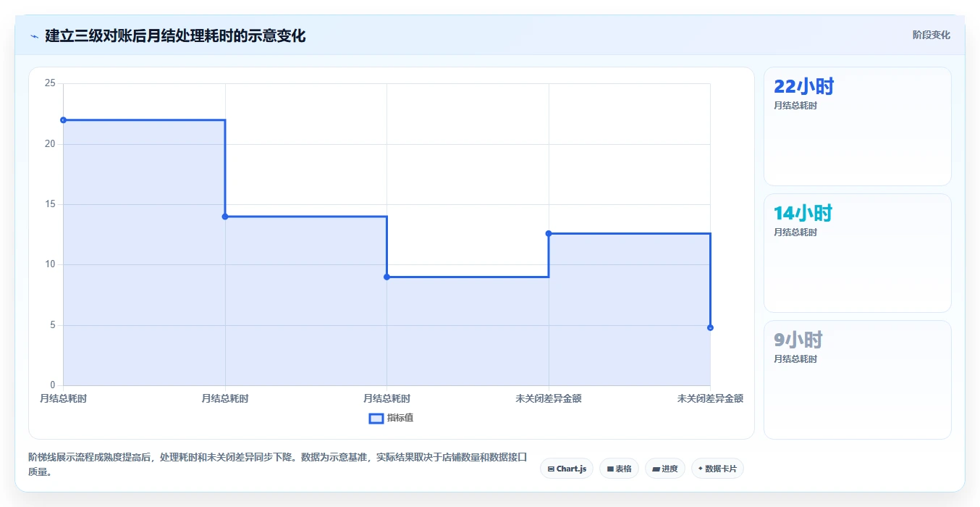Click the final data point near value 5
This screenshot has height=507, width=980.
coord(710,328)
